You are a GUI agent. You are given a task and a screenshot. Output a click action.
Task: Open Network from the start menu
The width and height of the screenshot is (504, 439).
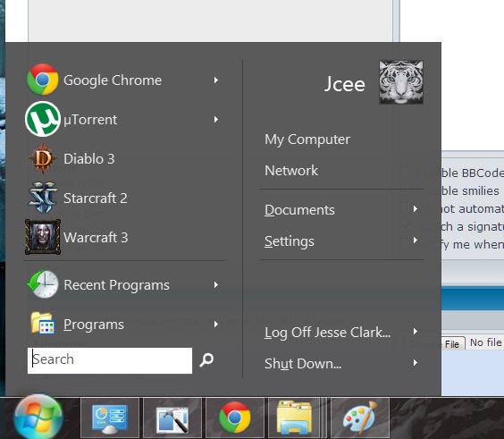click(291, 171)
